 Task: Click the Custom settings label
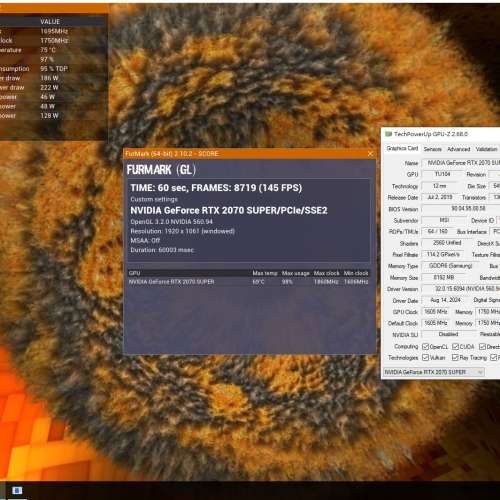click(x=154, y=199)
